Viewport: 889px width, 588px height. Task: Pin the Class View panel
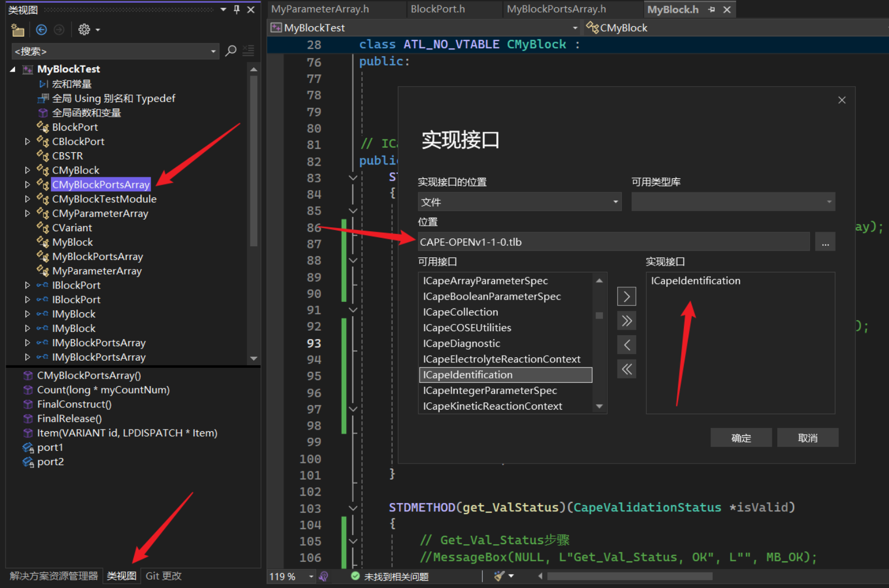[x=237, y=9]
